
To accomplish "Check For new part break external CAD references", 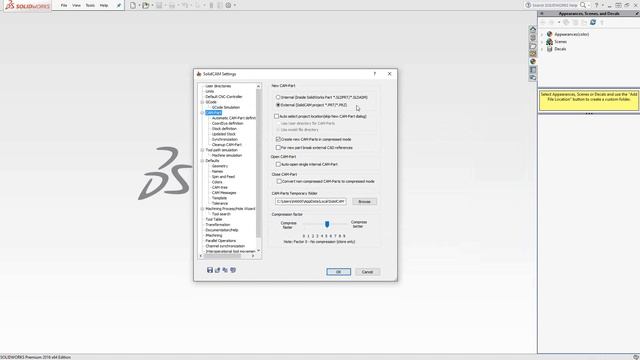I will click(278, 147).
